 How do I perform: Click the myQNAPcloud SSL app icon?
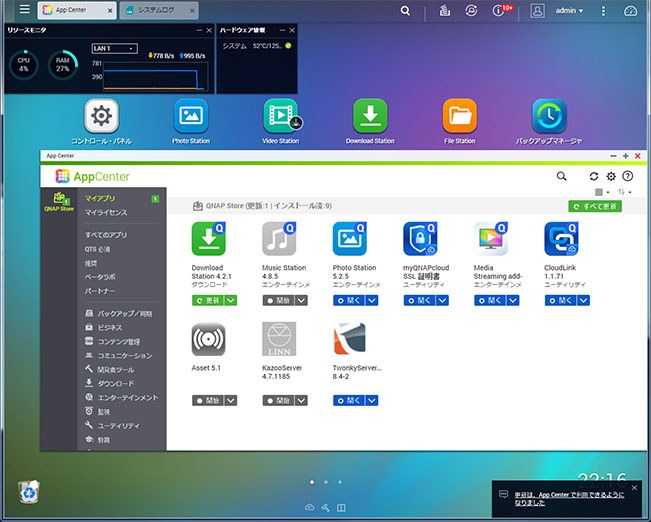tap(420, 239)
